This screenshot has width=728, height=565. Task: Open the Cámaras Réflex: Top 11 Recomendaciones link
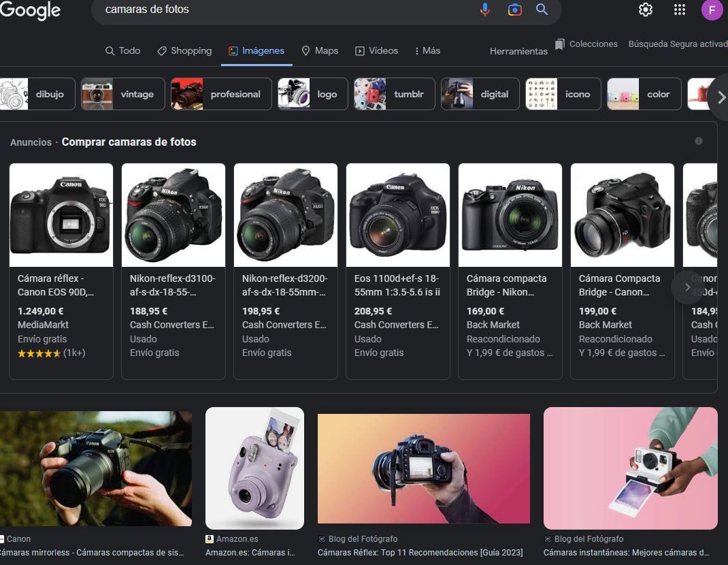pyautogui.click(x=420, y=553)
